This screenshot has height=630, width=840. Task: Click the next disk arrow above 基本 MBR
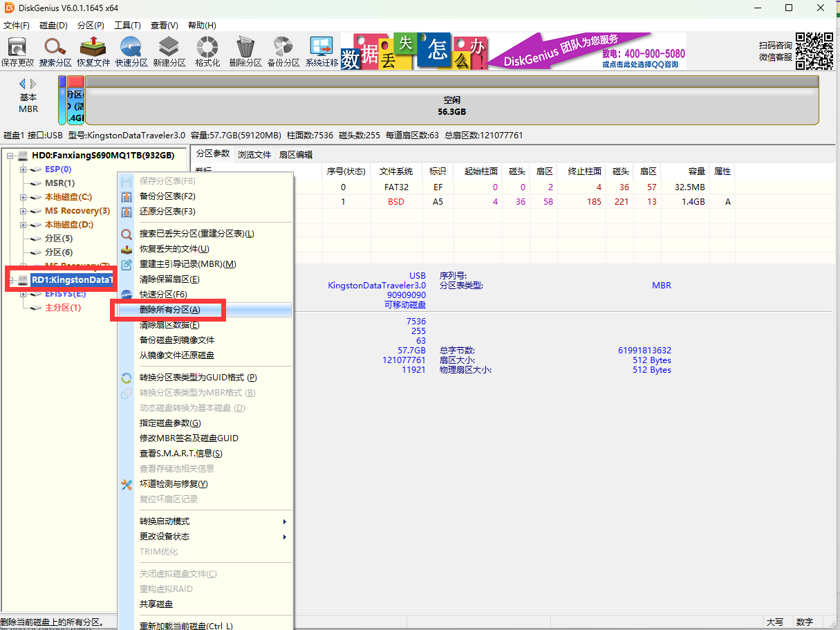click(x=34, y=83)
